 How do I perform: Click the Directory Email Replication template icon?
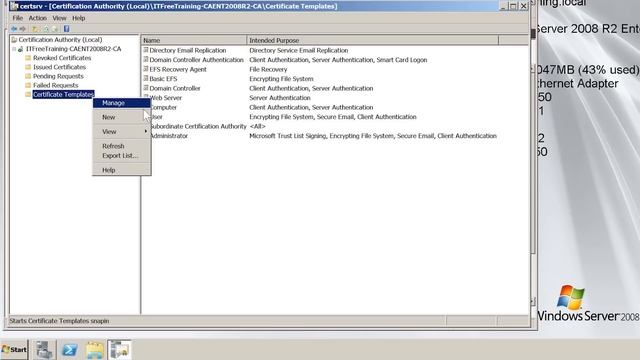point(146,50)
